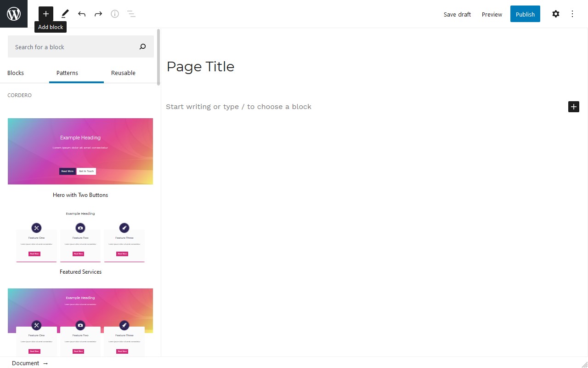Viewport: 588px width, 368px height.
Task: Click the search magnifier icon
Action: pyautogui.click(x=142, y=46)
